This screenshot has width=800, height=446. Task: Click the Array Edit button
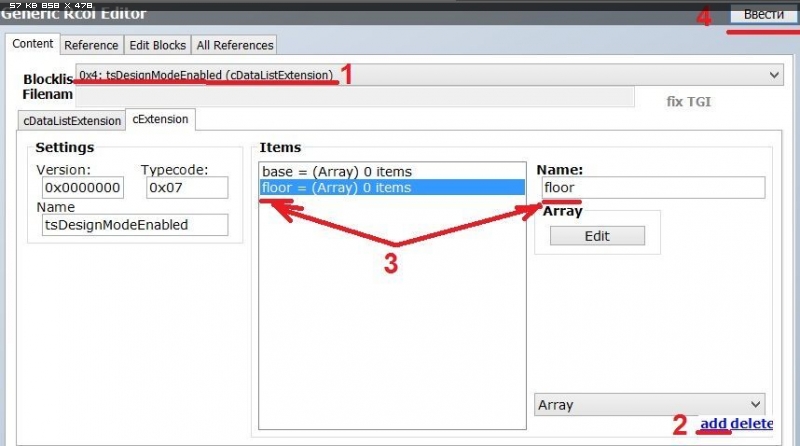click(x=597, y=236)
